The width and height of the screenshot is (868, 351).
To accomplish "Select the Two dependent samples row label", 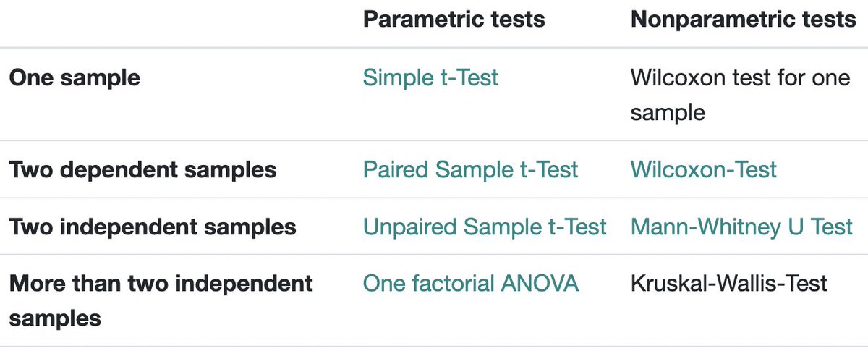I will tap(142, 170).
